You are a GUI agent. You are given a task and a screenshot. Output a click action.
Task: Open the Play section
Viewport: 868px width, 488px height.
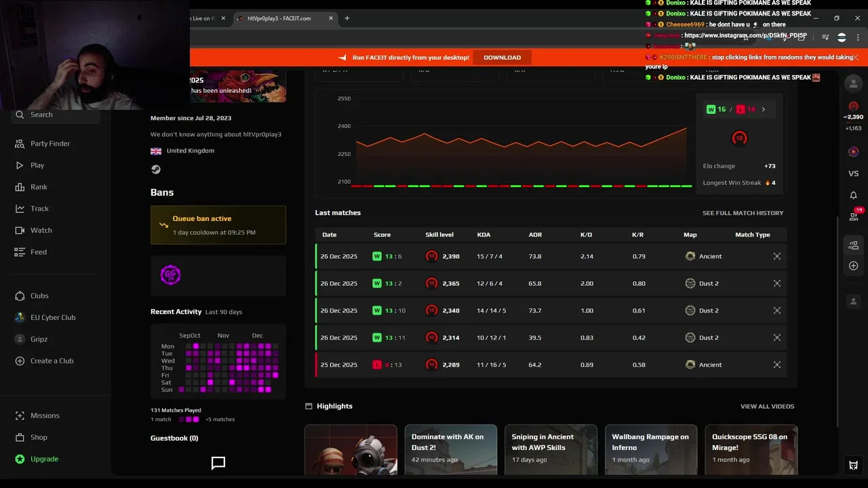pyautogui.click(x=29, y=165)
